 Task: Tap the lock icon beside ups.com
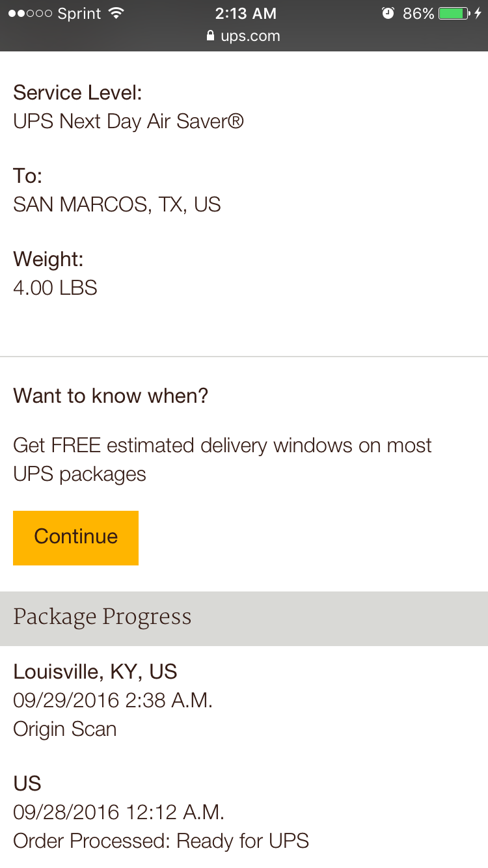tap(210, 36)
